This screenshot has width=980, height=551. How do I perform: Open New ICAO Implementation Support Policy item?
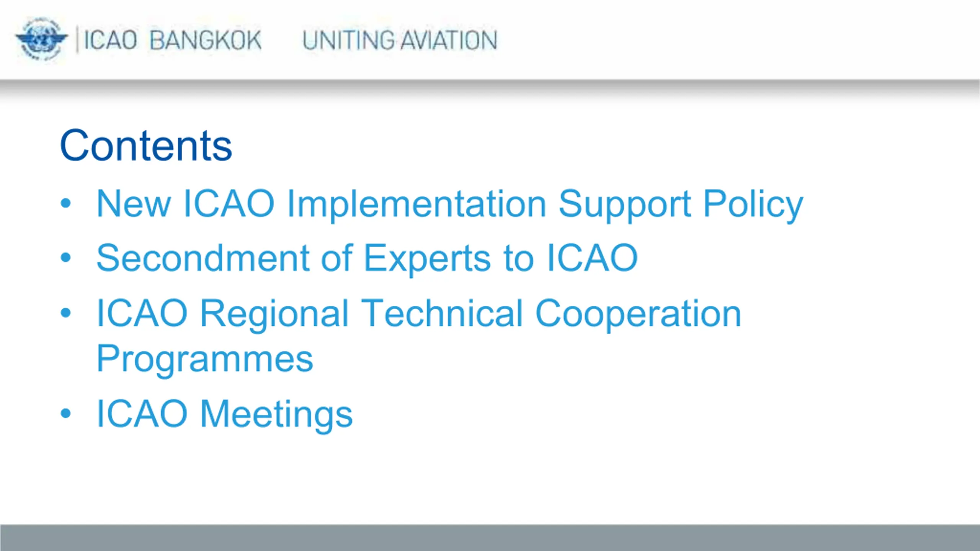(450, 205)
